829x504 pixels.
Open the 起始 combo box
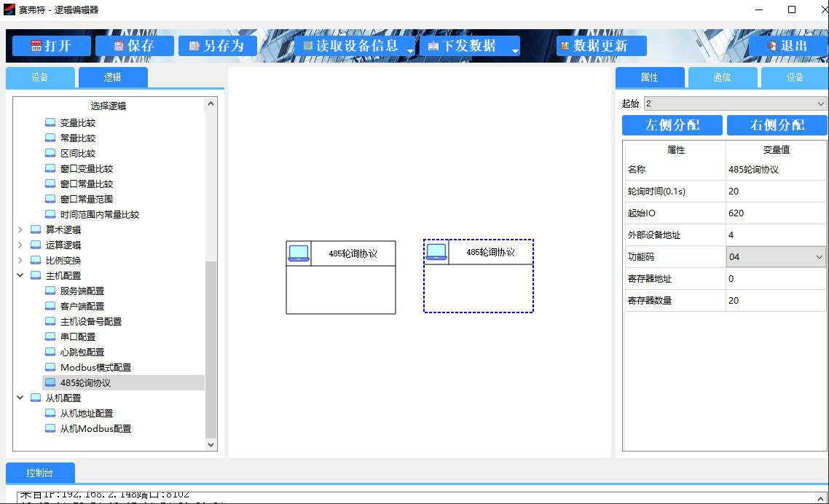[x=821, y=104]
